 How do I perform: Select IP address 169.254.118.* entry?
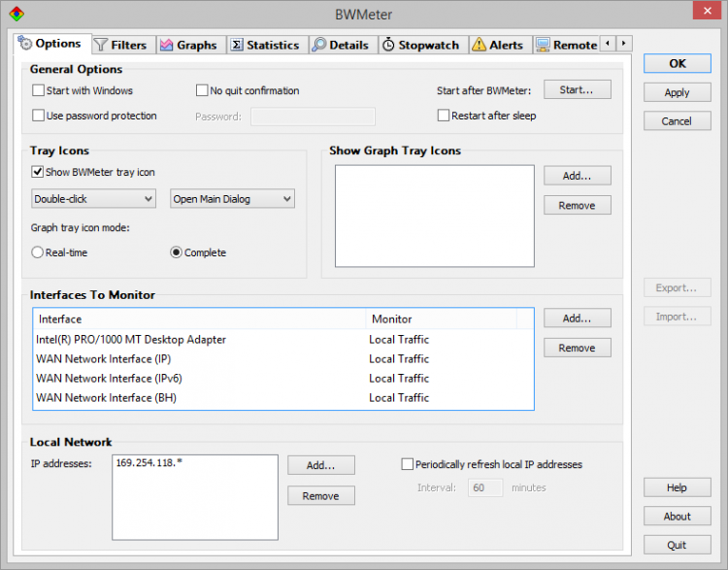click(149, 462)
